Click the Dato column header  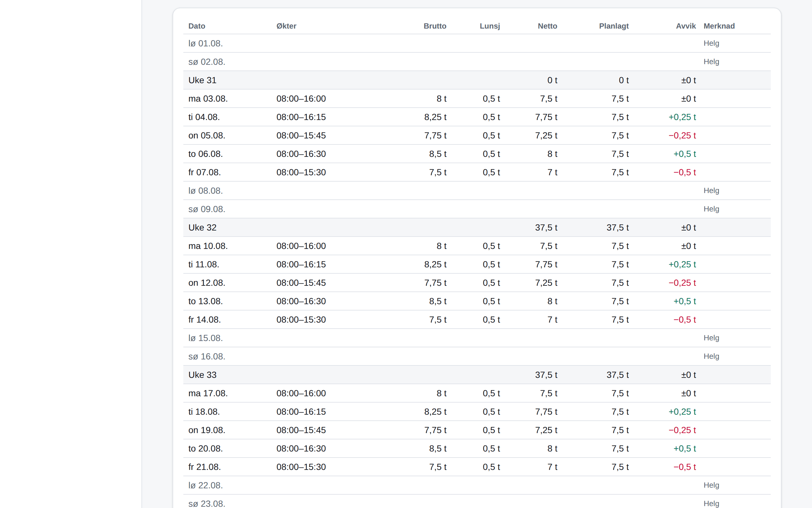point(197,26)
